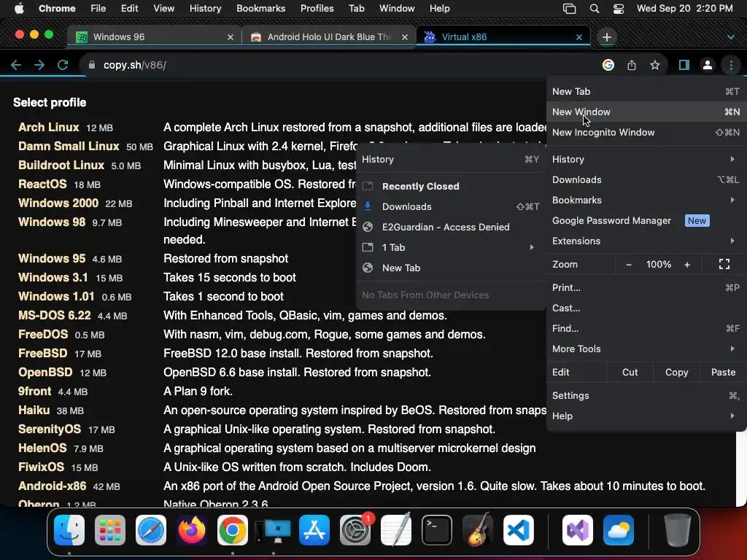The width and height of the screenshot is (747, 560).
Task: Select the Virtual x86 tab
Action: tap(503, 36)
